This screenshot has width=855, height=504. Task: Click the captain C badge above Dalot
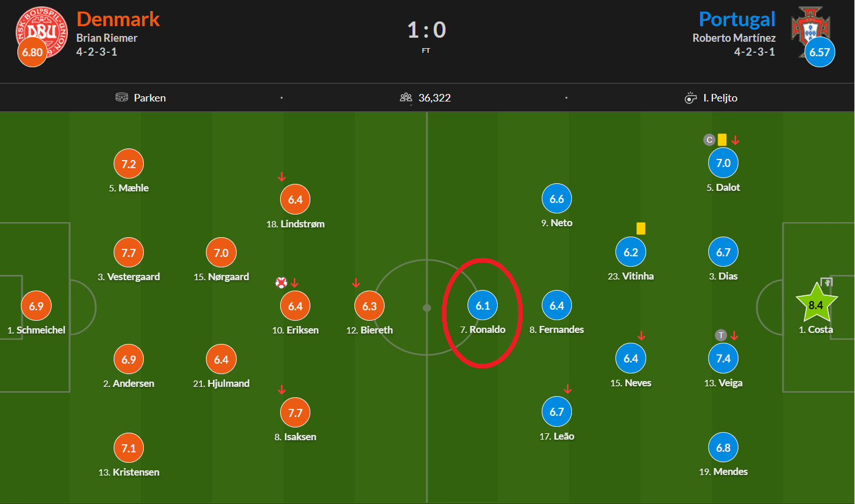click(x=709, y=140)
